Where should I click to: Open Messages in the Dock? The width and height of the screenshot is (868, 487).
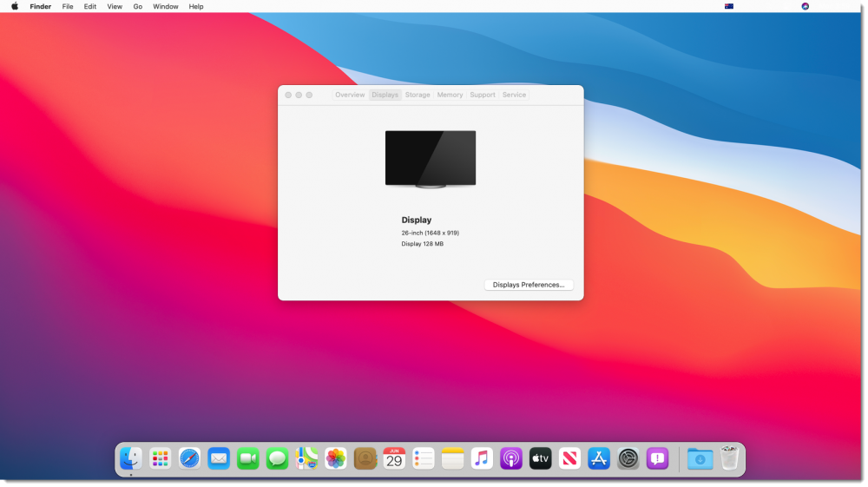point(278,458)
